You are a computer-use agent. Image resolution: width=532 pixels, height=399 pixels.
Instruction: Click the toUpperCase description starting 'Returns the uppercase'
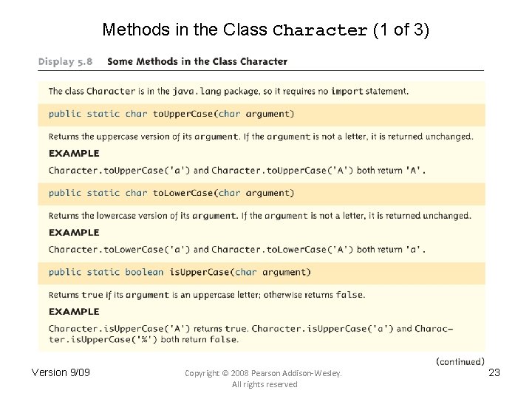point(260,136)
